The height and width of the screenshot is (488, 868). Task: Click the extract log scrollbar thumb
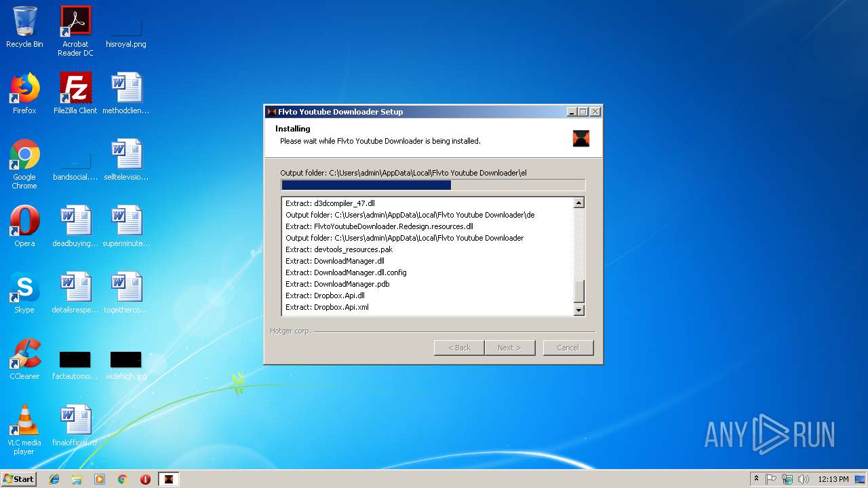[x=579, y=291]
